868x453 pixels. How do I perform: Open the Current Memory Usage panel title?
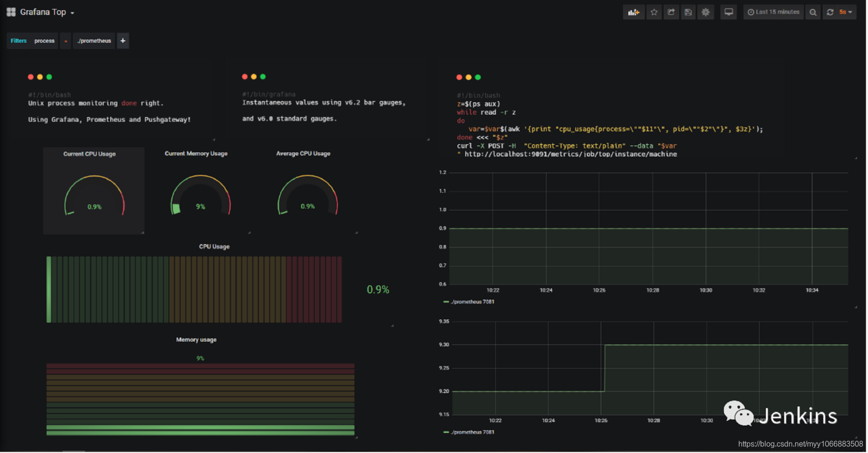196,153
